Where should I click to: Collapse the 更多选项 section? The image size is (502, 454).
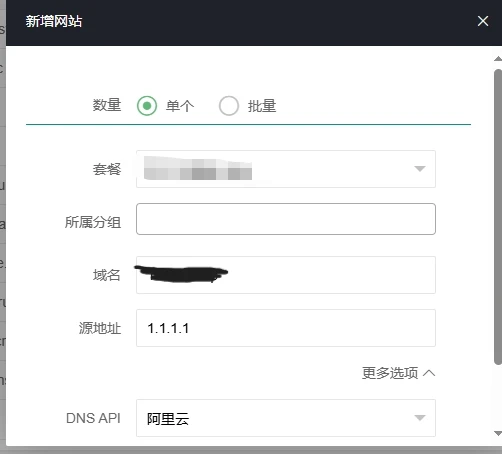point(398,373)
